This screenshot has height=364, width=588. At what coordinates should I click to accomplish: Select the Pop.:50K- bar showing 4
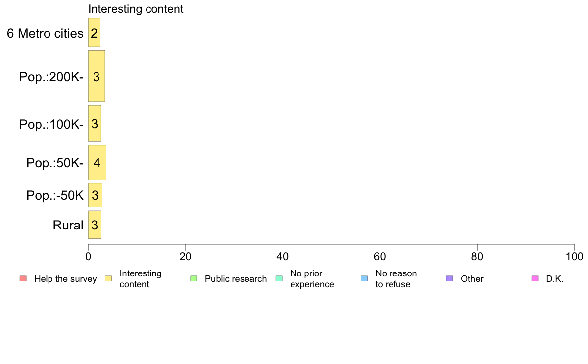click(97, 162)
